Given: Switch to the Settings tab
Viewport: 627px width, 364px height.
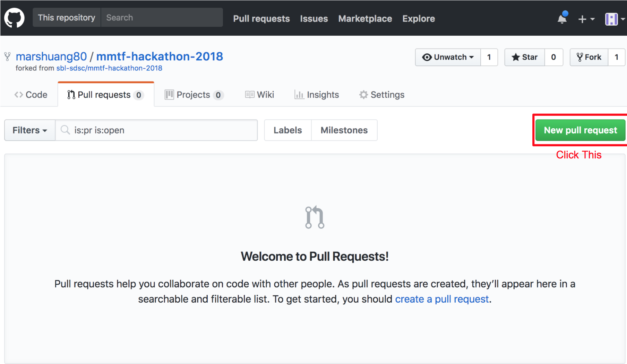Looking at the screenshot, I should pyautogui.click(x=381, y=95).
